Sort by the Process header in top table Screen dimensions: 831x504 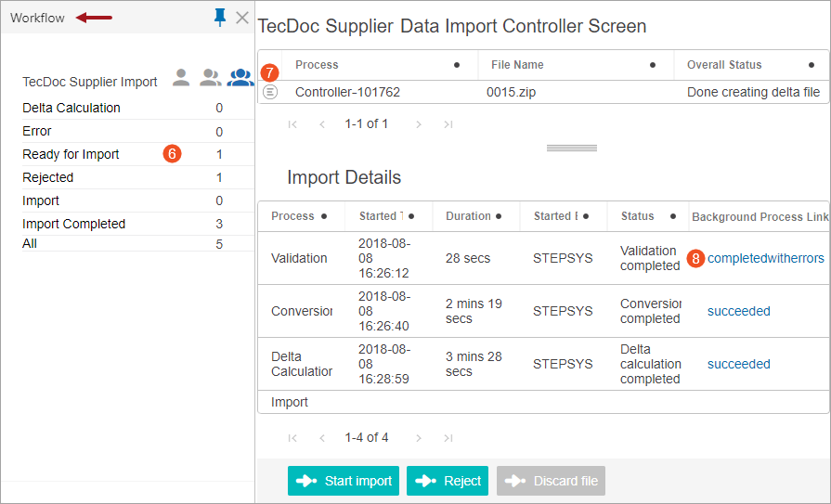point(317,65)
